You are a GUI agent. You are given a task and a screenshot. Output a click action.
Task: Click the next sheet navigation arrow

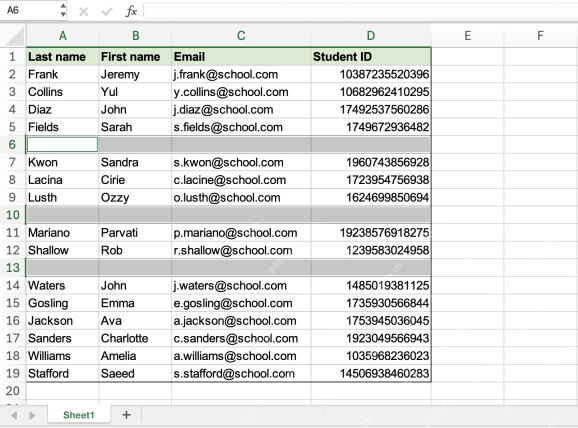[32, 415]
